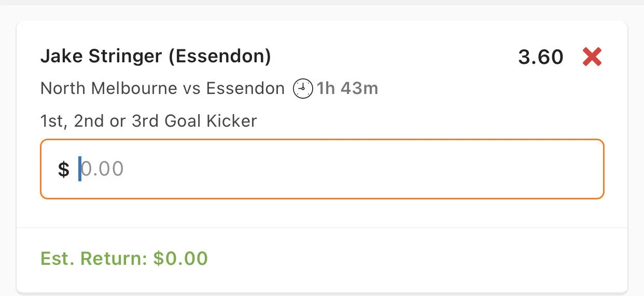Click (Essendon) in the selection title
The height and width of the screenshot is (296, 644).
[x=219, y=56]
